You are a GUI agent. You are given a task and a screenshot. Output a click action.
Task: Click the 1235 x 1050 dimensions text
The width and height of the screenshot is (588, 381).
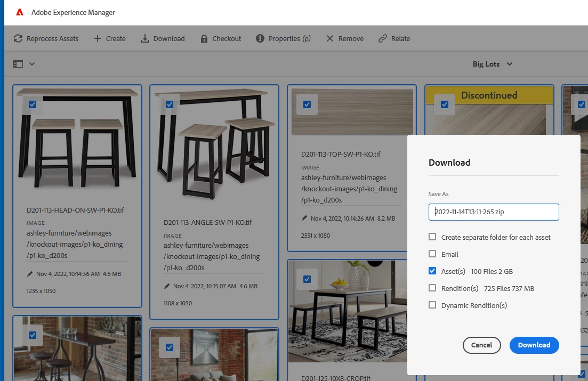coord(41,291)
